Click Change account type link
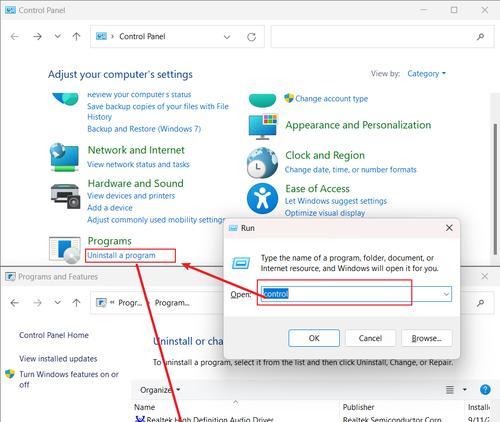500x422 pixels. click(x=331, y=99)
